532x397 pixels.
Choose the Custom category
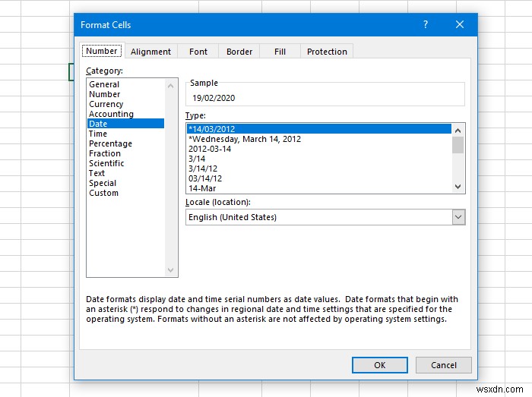click(126, 193)
